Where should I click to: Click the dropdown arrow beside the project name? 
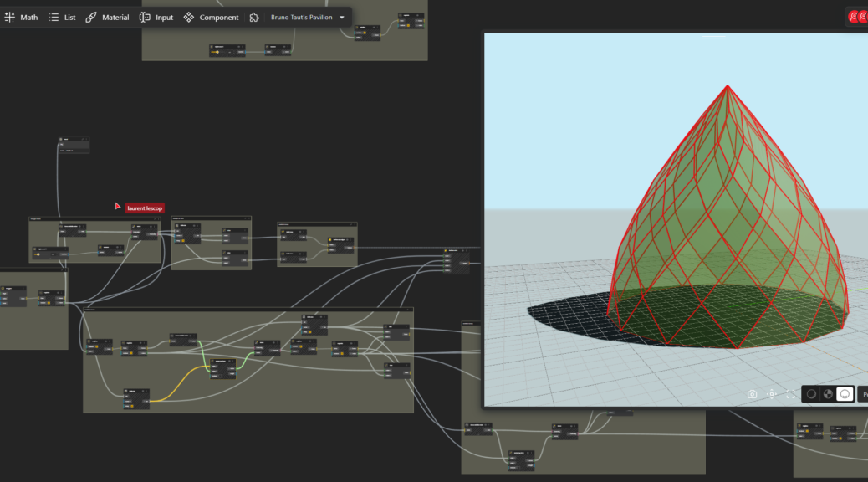342,17
